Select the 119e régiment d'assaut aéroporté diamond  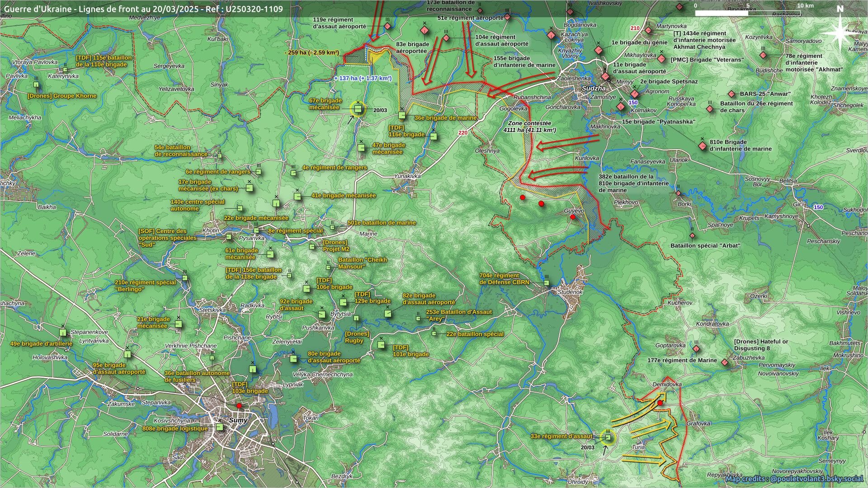(387, 26)
